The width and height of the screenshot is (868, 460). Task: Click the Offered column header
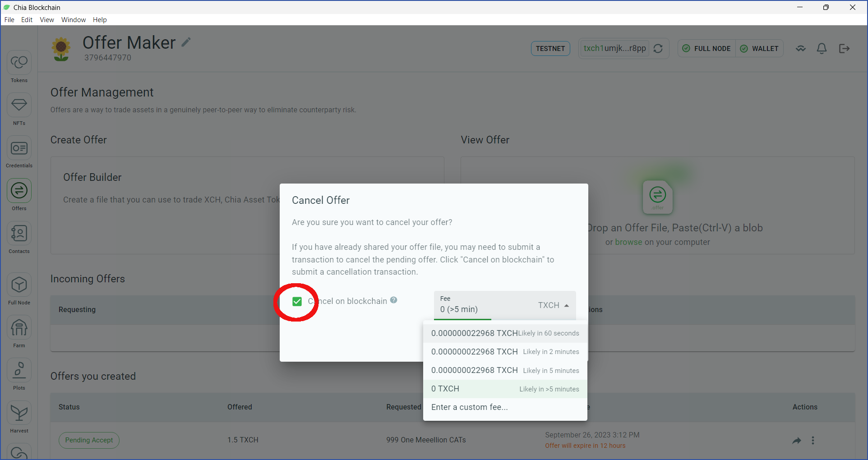[x=240, y=407]
